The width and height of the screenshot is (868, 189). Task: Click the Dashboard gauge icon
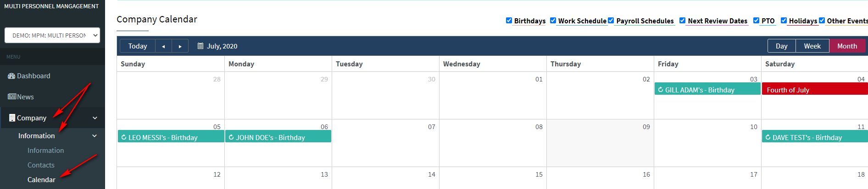click(x=11, y=76)
